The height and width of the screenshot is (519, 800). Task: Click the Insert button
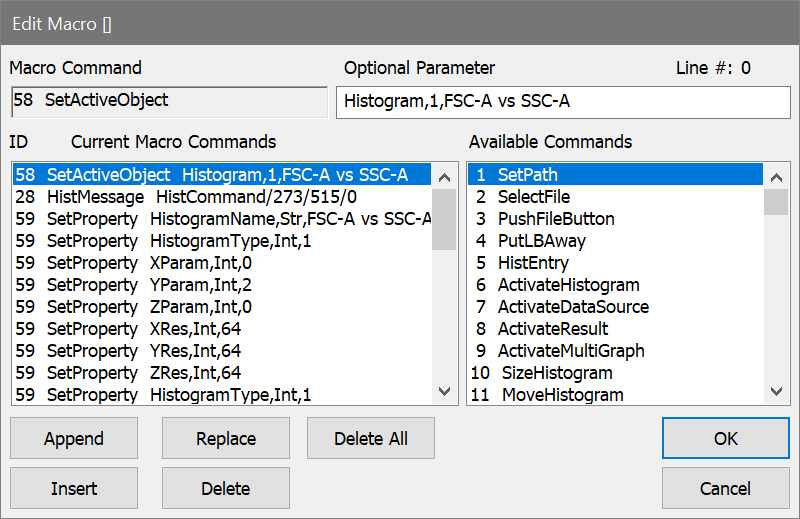coord(74,488)
